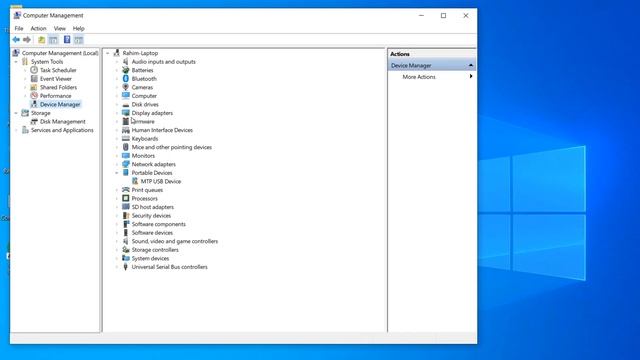This screenshot has height=360, width=640.
Task: Select Computer Management (Local) root
Action: click(x=60, y=53)
